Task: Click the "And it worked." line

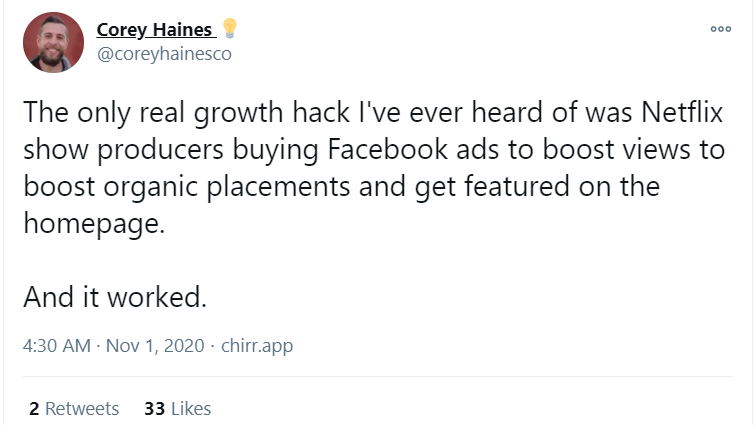Action: coord(117,297)
